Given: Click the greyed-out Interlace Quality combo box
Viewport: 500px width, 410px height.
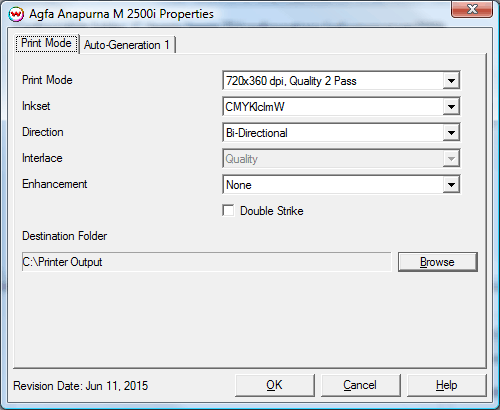Looking at the screenshot, I should (341, 159).
